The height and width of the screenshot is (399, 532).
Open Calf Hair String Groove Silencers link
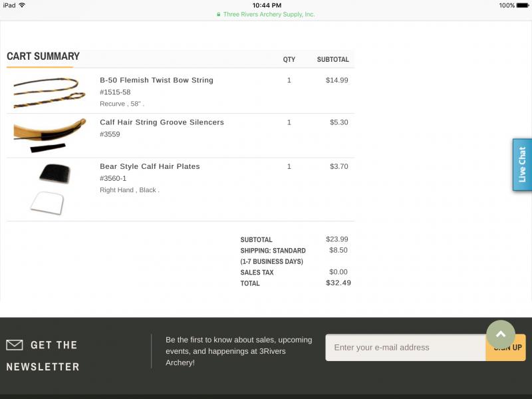[x=162, y=122]
